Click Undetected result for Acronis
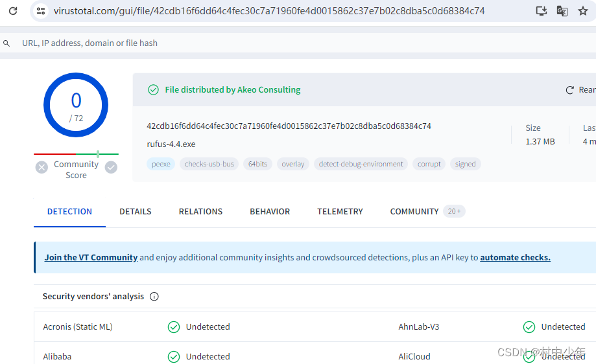 pos(208,327)
